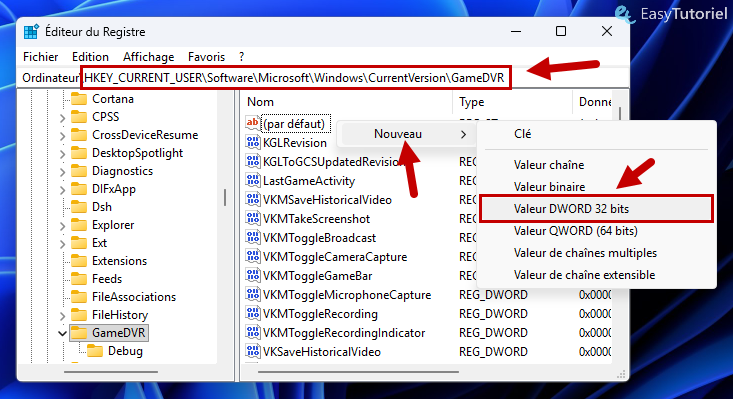Select the VKSaveHistoricalVideo value name

(322, 352)
